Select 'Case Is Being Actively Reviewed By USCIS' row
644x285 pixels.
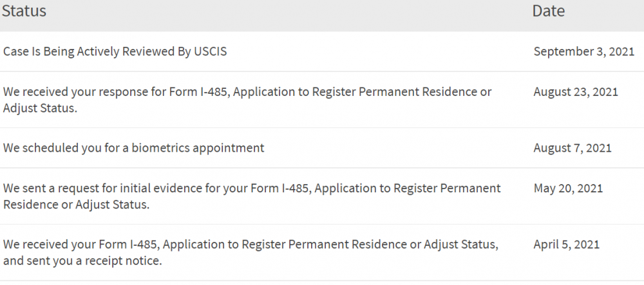[x=322, y=51]
